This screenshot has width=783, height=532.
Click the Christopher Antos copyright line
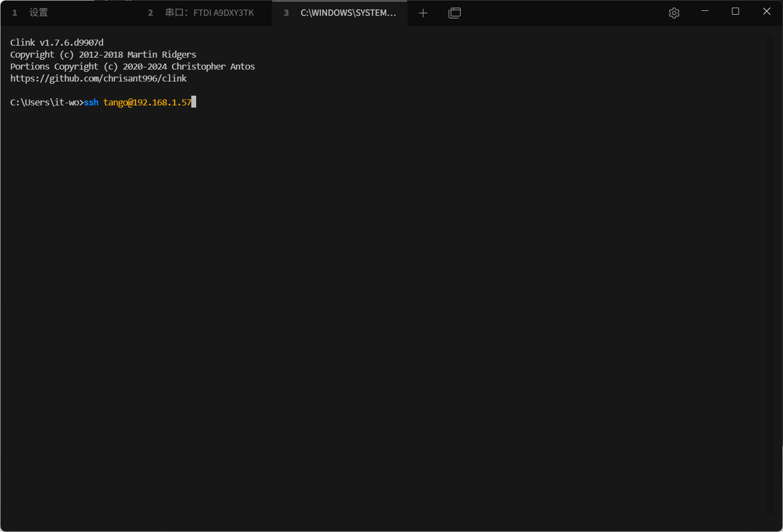(132, 66)
